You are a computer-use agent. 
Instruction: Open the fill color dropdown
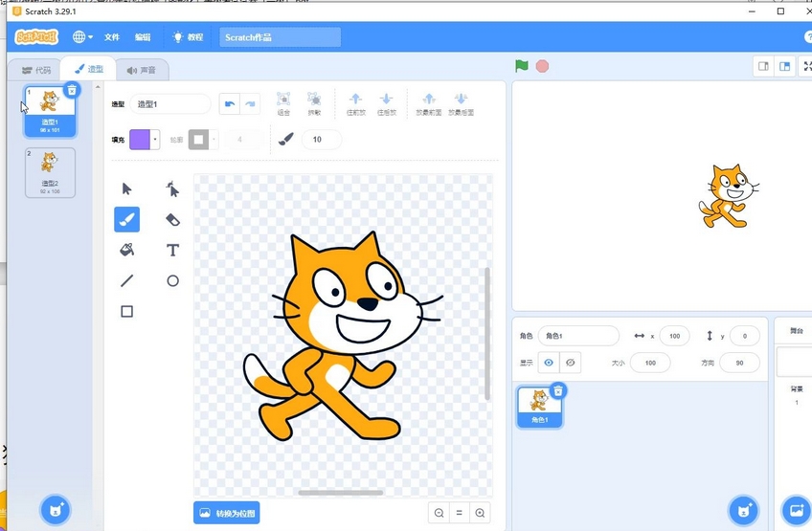pyautogui.click(x=155, y=140)
